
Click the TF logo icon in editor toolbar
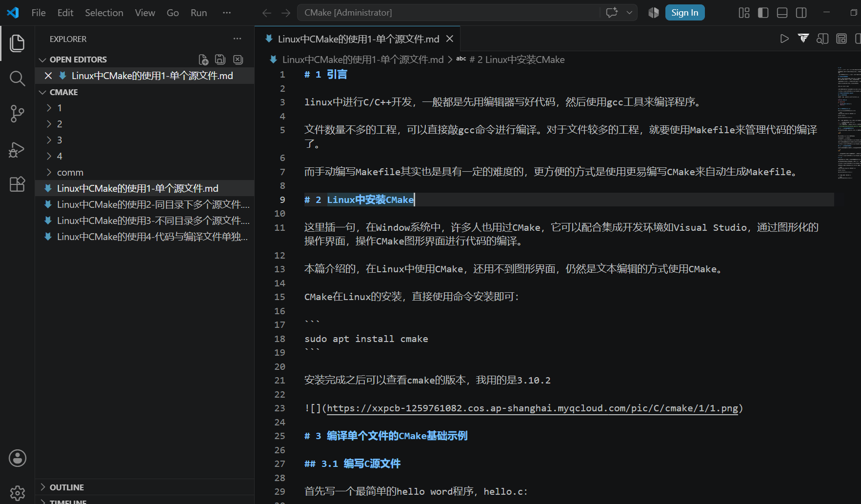point(803,39)
